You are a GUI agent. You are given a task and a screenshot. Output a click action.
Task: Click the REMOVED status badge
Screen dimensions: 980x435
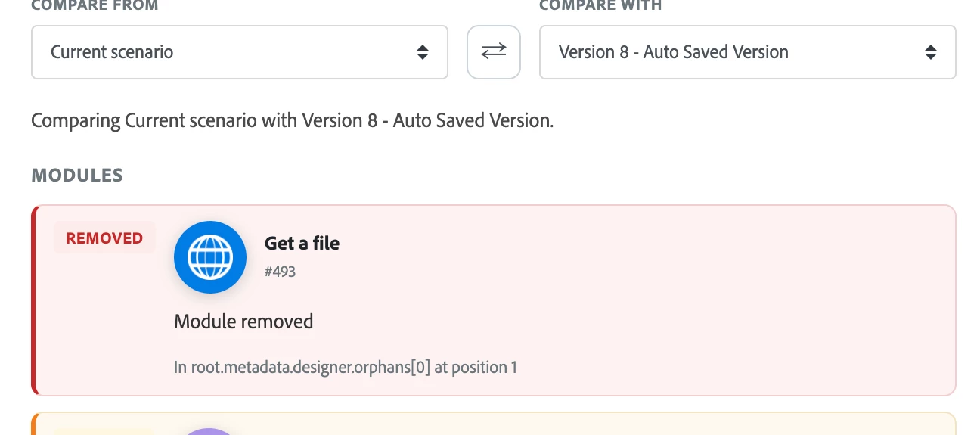click(104, 238)
